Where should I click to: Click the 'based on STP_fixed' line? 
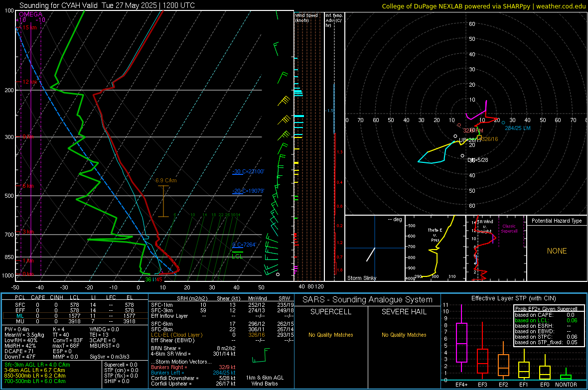click(x=546, y=342)
